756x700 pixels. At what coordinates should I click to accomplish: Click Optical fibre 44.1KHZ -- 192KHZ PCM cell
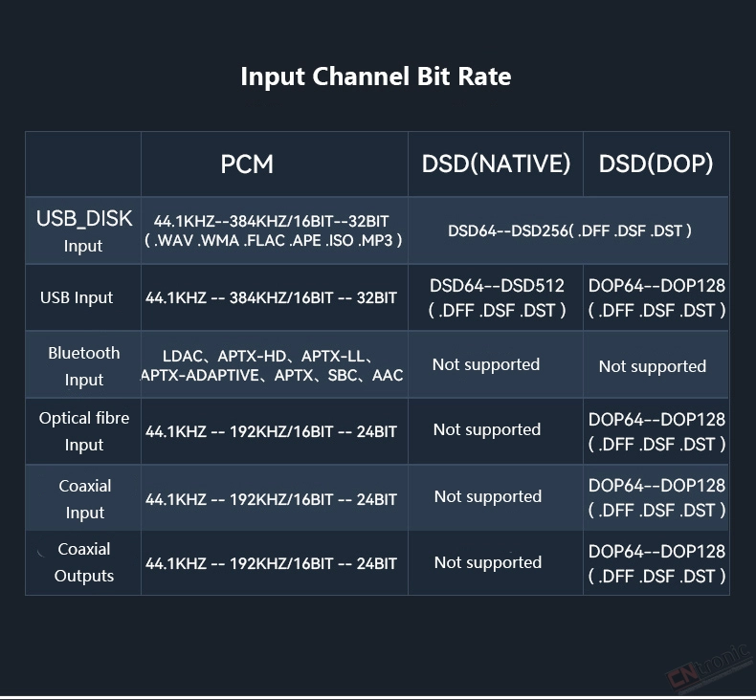(271, 431)
